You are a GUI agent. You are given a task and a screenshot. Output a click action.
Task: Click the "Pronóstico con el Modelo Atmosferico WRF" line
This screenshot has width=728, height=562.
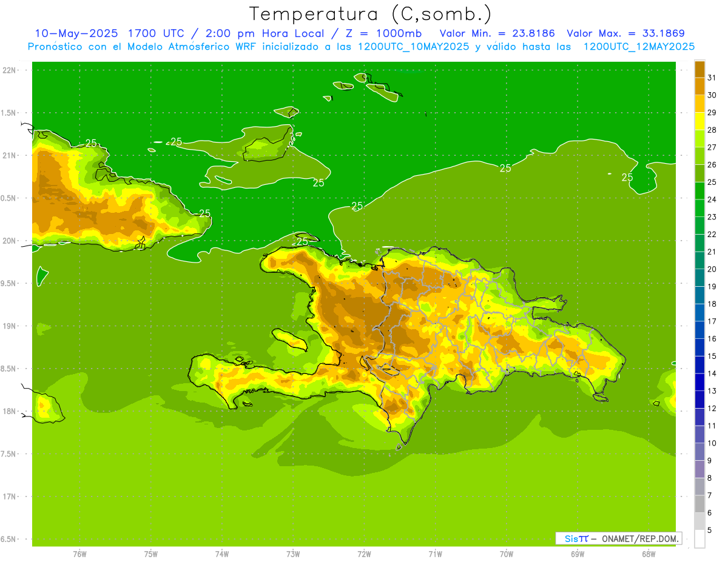[143, 47]
